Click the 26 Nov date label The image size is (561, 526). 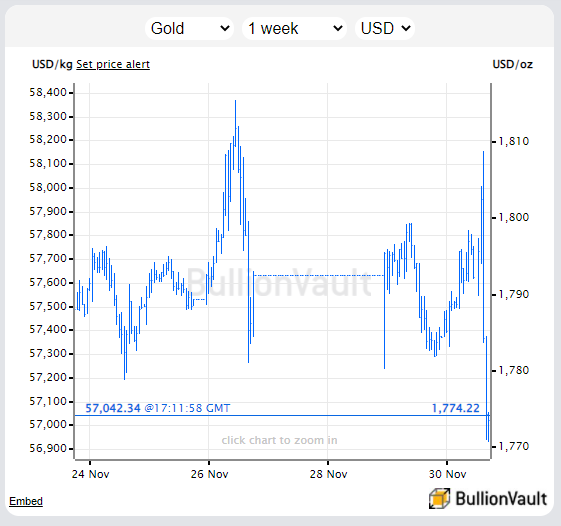click(209, 474)
